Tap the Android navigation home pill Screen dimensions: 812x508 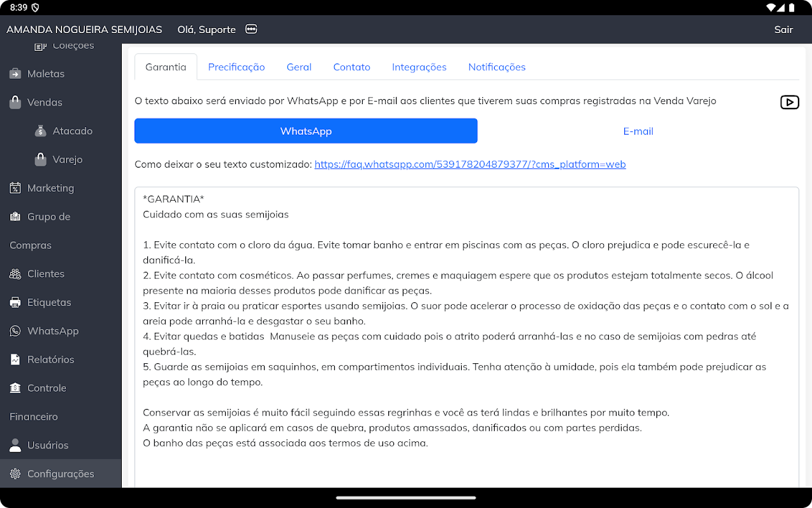click(x=406, y=498)
